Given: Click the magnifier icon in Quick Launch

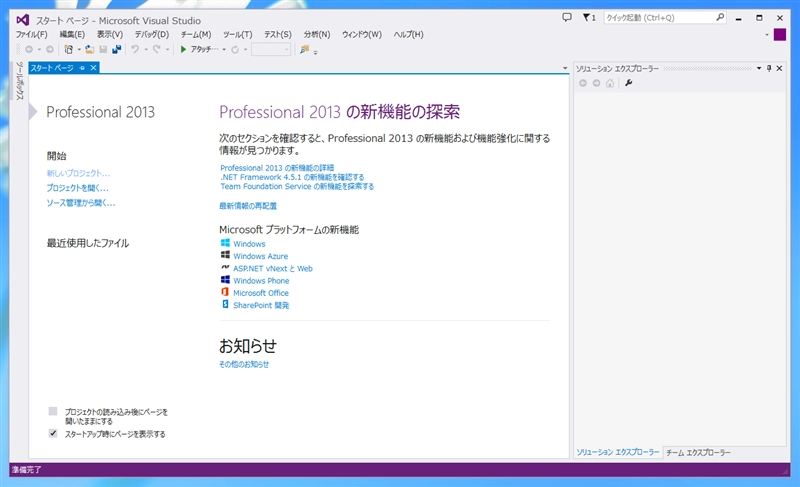Looking at the screenshot, I should coord(720,17).
